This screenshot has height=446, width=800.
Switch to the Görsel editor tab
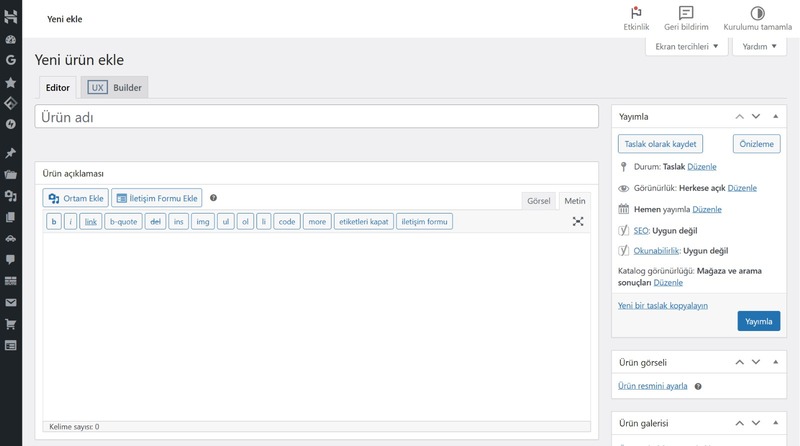coord(538,200)
